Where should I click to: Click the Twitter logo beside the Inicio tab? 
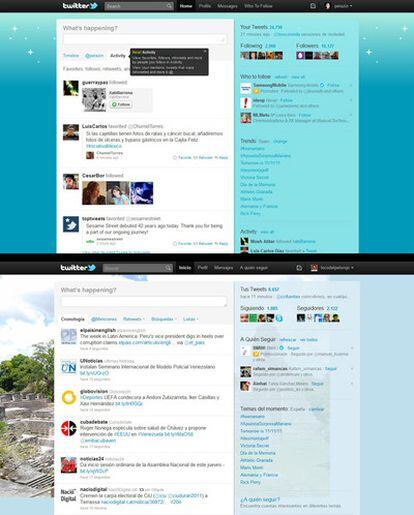[x=78, y=268]
